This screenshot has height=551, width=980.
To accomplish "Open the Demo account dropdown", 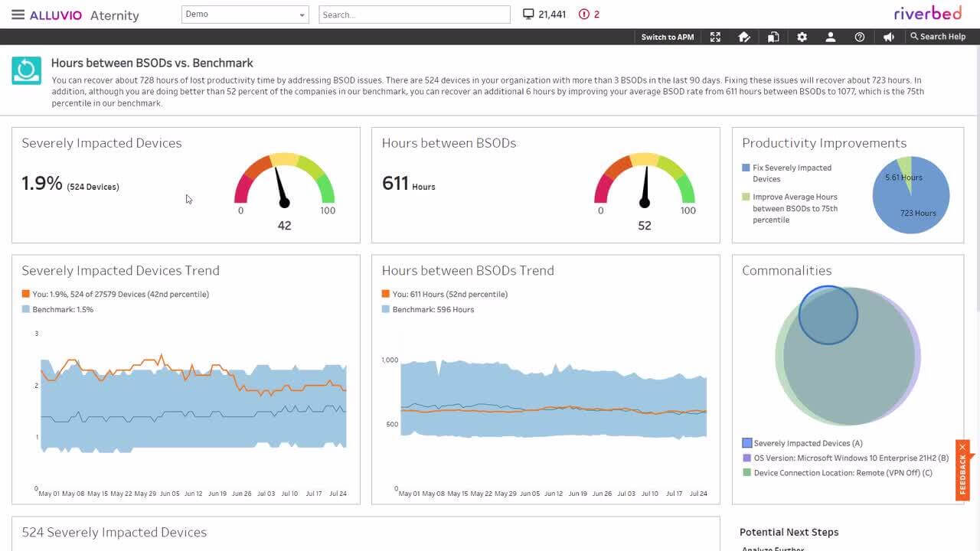I will (245, 15).
